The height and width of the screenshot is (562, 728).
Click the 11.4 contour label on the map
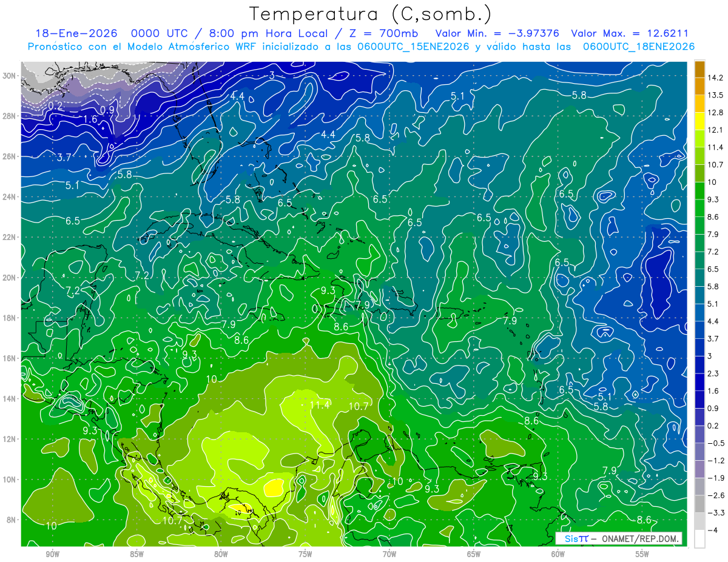(319, 405)
